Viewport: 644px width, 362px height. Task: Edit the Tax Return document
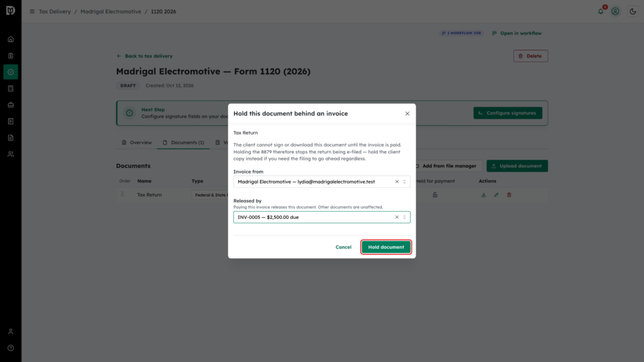496,195
